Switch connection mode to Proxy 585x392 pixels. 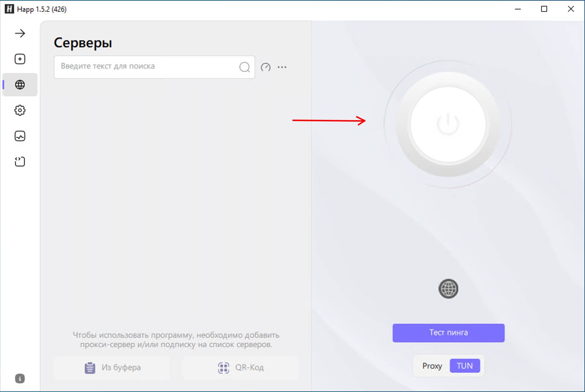432,366
